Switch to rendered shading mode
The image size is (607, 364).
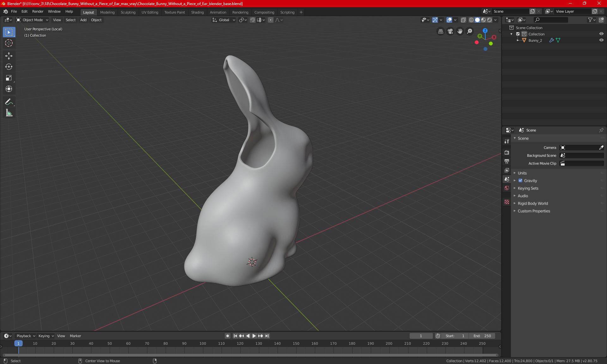[x=489, y=20]
